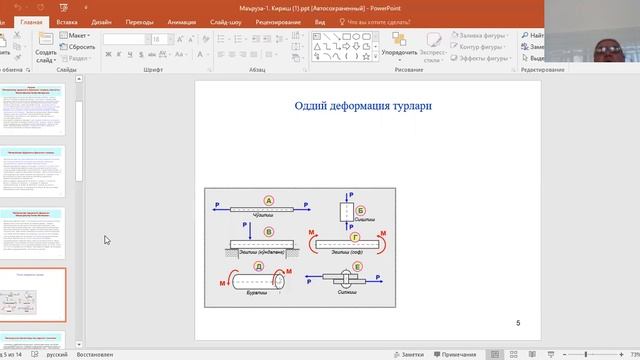The image size is (640, 360).
Task: Toggle strikethrough abc formatting
Action: [152, 54]
